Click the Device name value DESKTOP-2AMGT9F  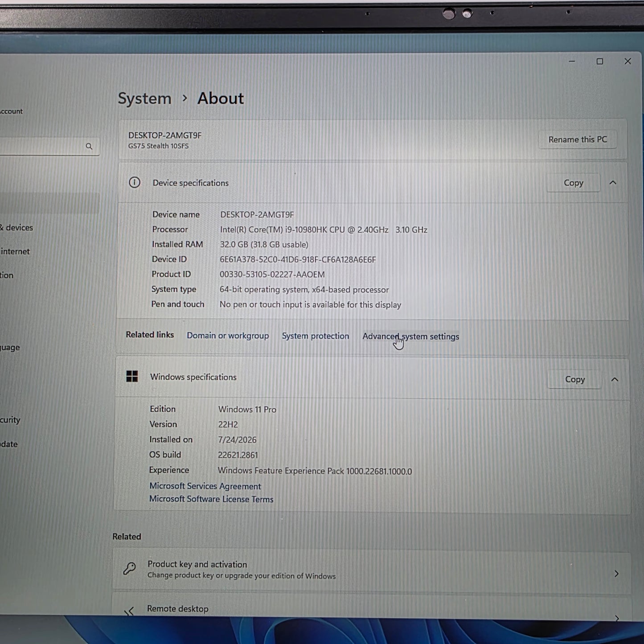pos(257,215)
